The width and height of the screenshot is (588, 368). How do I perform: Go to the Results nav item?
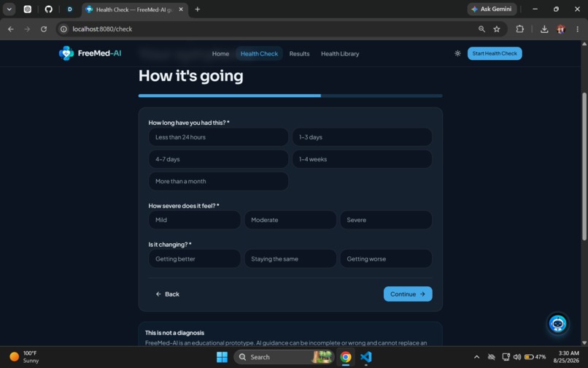pyautogui.click(x=299, y=54)
